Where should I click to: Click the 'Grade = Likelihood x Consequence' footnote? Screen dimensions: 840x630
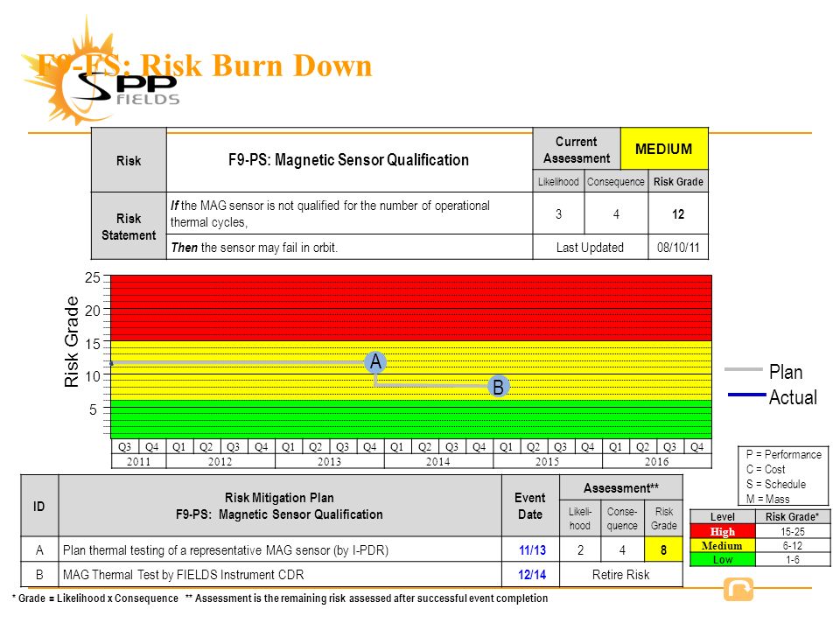95,598
